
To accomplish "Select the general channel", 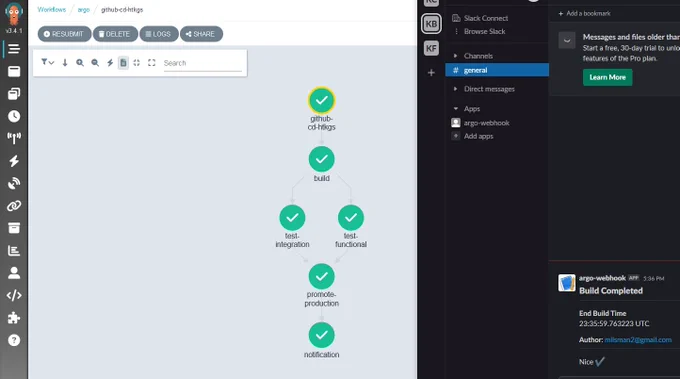I will coord(497,70).
